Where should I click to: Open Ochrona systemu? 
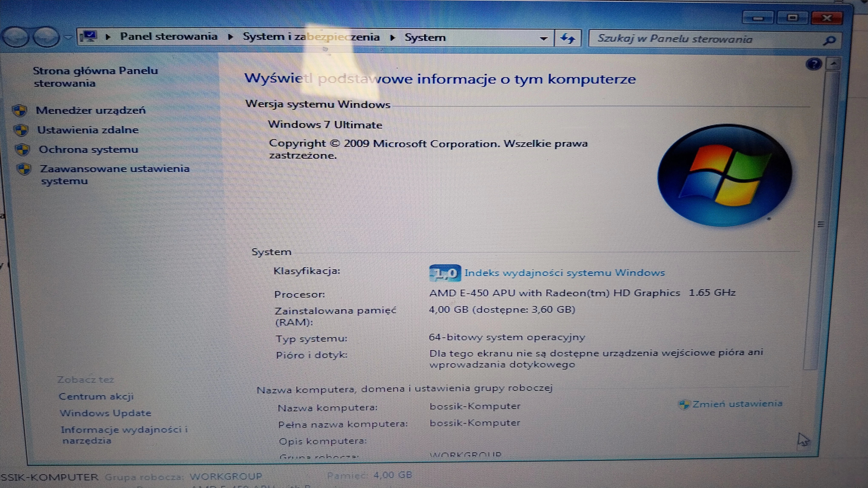click(88, 149)
